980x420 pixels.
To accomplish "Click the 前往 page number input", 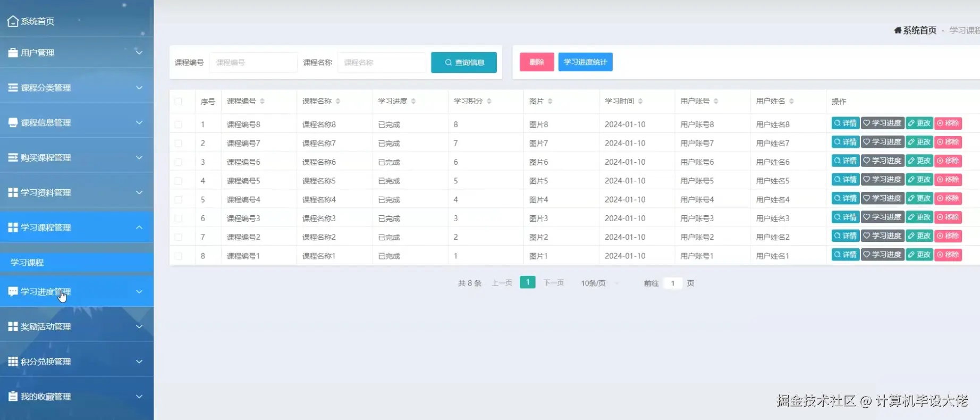I will 673,283.
